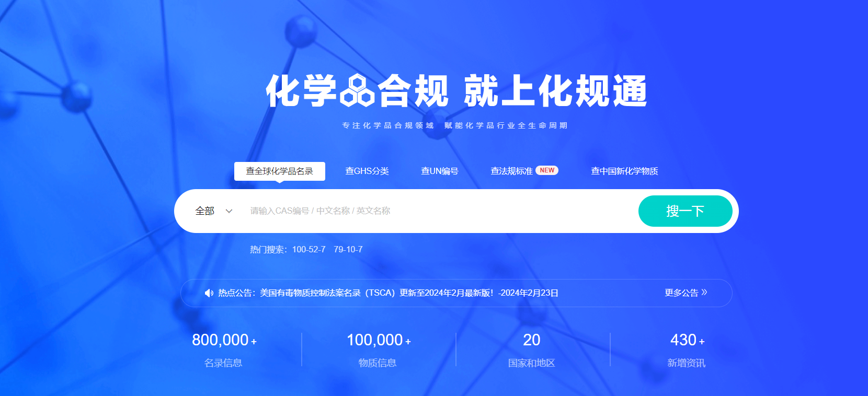Select the 查中国新化学物质 tab
This screenshot has height=396, width=868.
tap(624, 171)
